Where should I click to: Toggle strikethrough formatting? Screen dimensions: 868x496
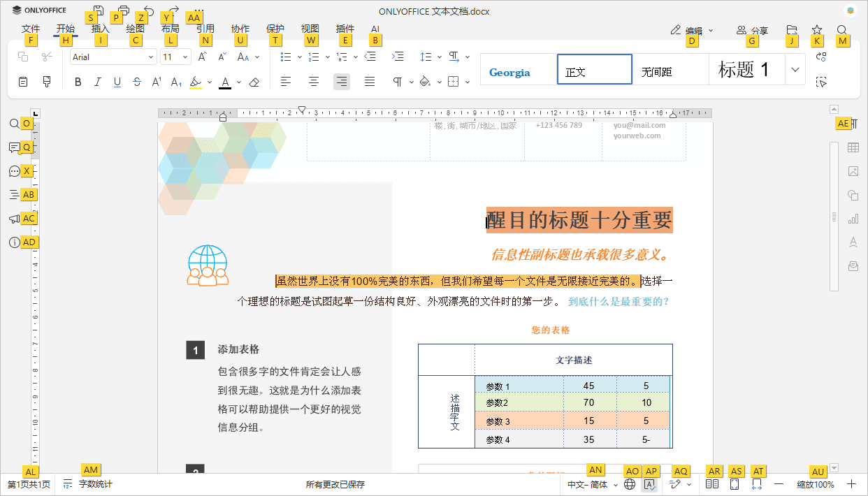(136, 82)
